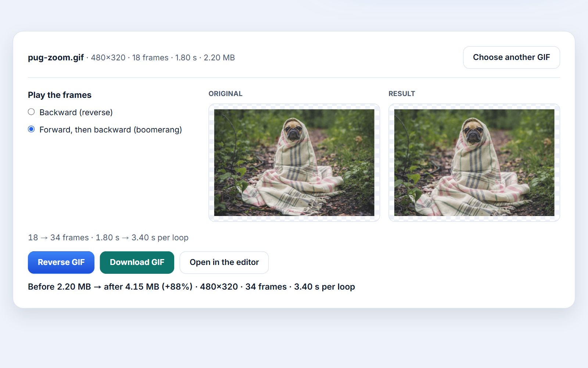Image resolution: width=588 pixels, height=368 pixels.
Task: Click the result pug GIF preview
Action: click(474, 163)
